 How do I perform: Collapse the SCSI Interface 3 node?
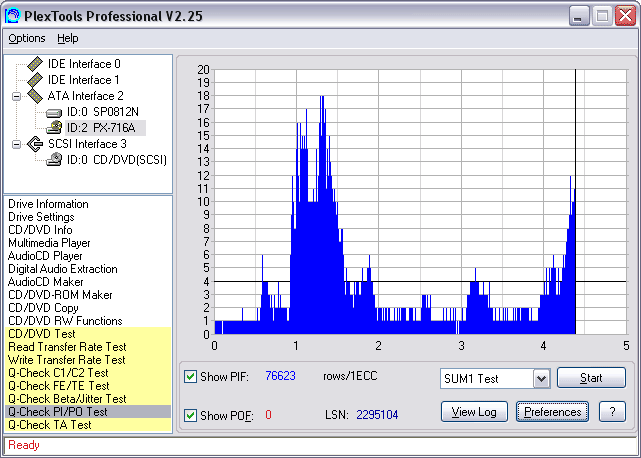point(16,144)
